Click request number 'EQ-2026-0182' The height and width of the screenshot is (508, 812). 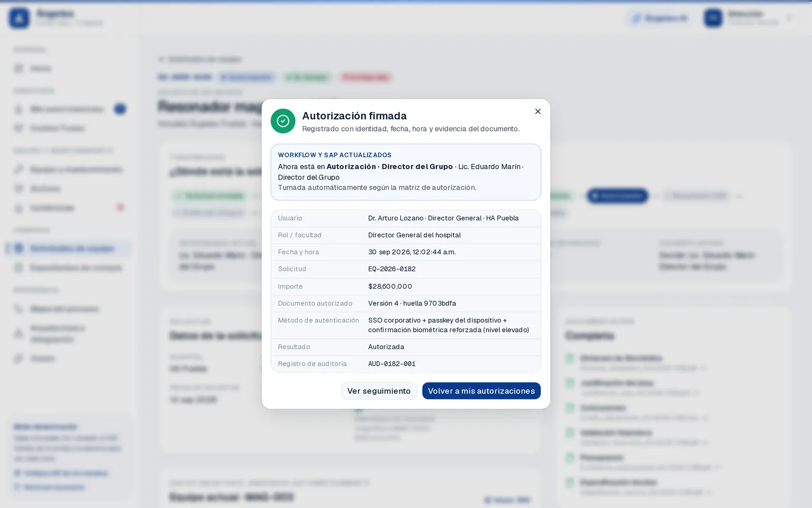tap(392, 269)
